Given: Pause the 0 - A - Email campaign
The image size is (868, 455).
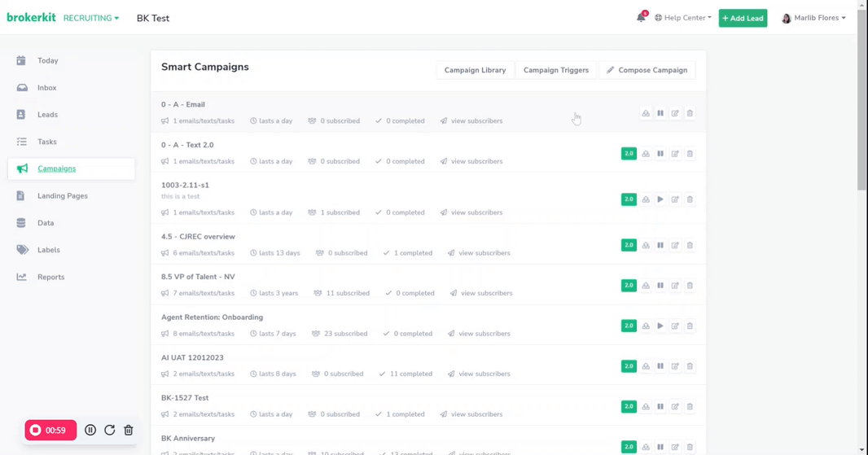Looking at the screenshot, I should pyautogui.click(x=660, y=114).
